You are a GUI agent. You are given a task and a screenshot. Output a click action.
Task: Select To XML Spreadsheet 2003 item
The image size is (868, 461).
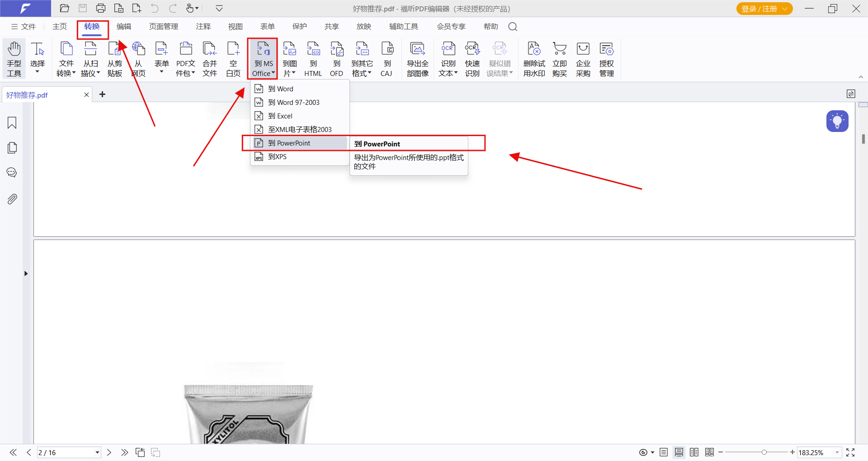point(300,130)
